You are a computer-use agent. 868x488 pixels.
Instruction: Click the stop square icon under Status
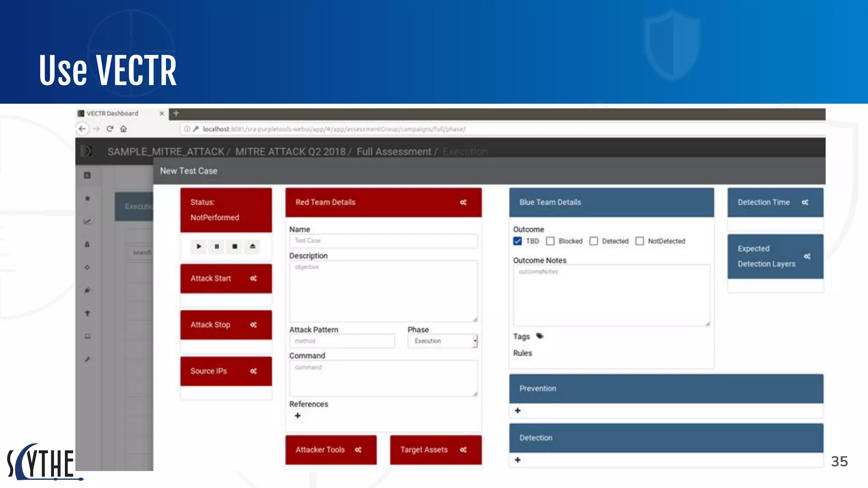234,246
